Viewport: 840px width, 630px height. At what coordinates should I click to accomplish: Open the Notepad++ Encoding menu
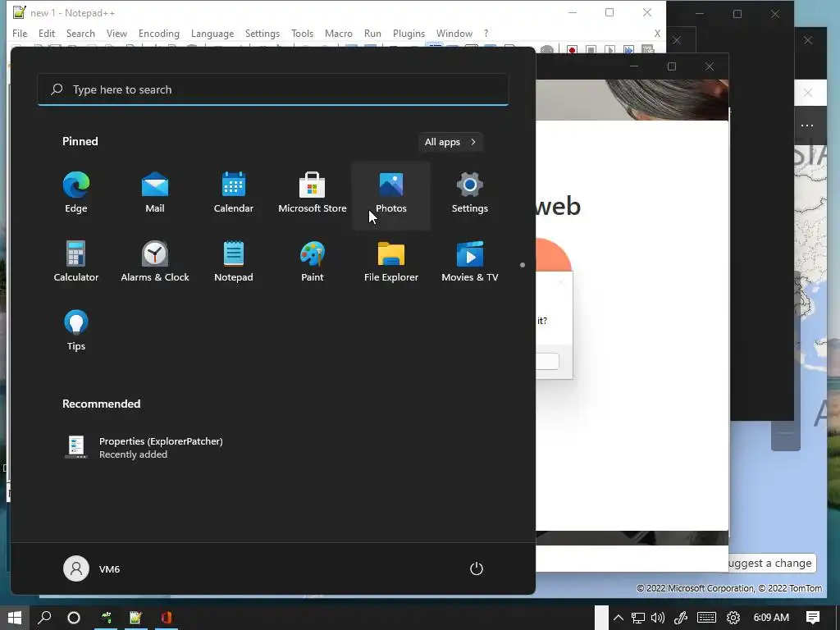[158, 33]
